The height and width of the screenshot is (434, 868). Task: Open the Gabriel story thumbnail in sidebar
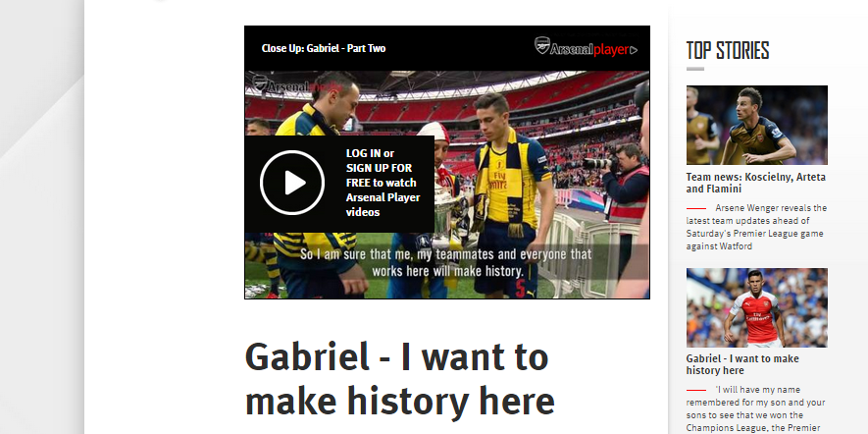pos(757,307)
